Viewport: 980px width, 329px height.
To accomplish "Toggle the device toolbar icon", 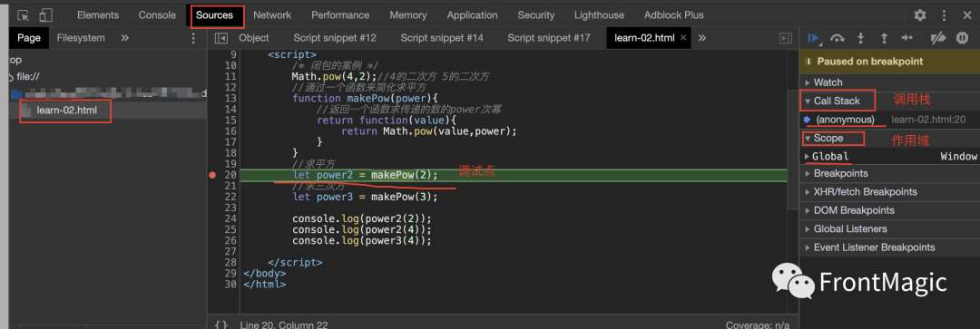I will (45, 15).
